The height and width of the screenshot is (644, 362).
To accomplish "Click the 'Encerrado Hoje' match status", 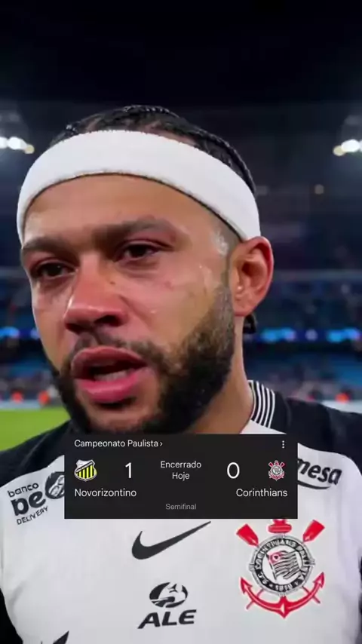I will (x=181, y=471).
